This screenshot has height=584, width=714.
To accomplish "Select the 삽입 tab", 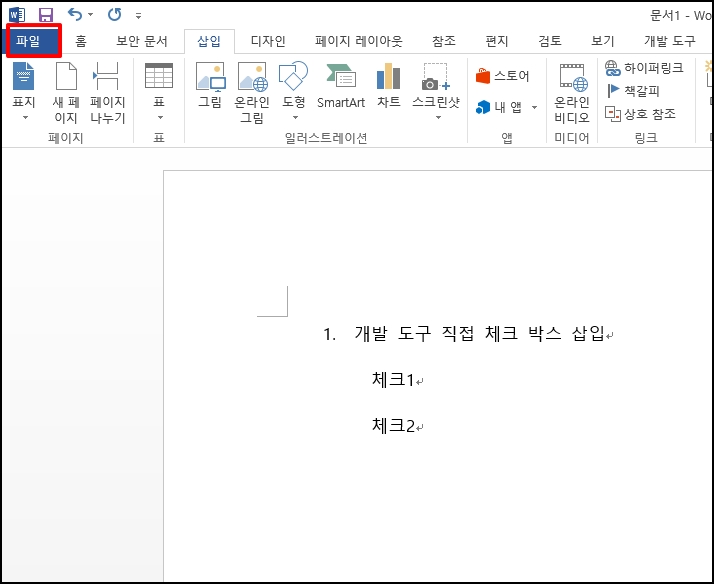I will (209, 41).
